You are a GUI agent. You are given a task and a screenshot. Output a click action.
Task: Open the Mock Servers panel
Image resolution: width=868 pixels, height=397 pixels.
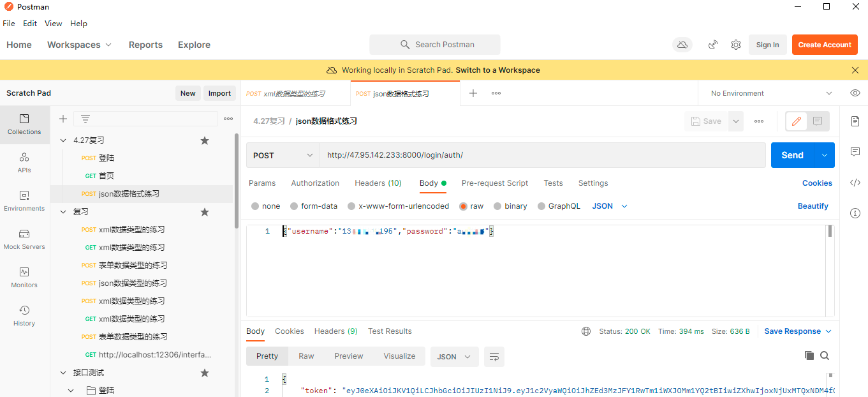(x=24, y=239)
